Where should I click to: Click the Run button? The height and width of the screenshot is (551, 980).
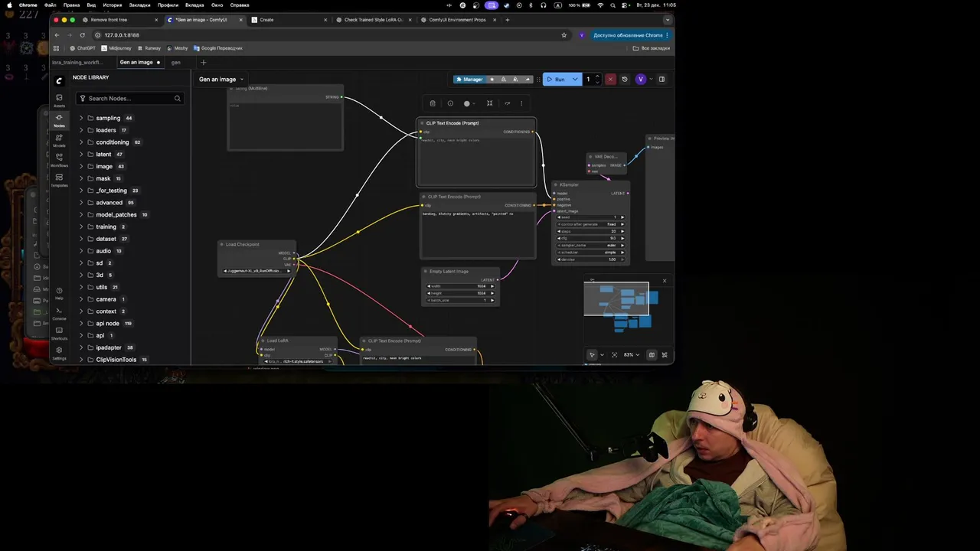(x=557, y=79)
